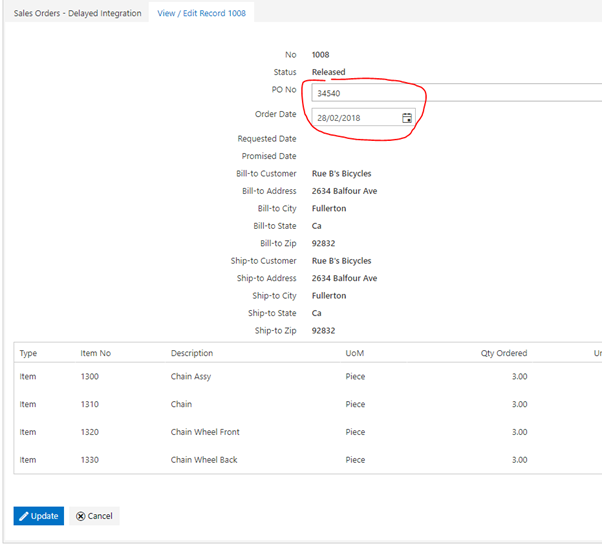Click the Bill-to Address 2634 Balfour Ave value
Screen dimensions: 602x557
click(344, 191)
